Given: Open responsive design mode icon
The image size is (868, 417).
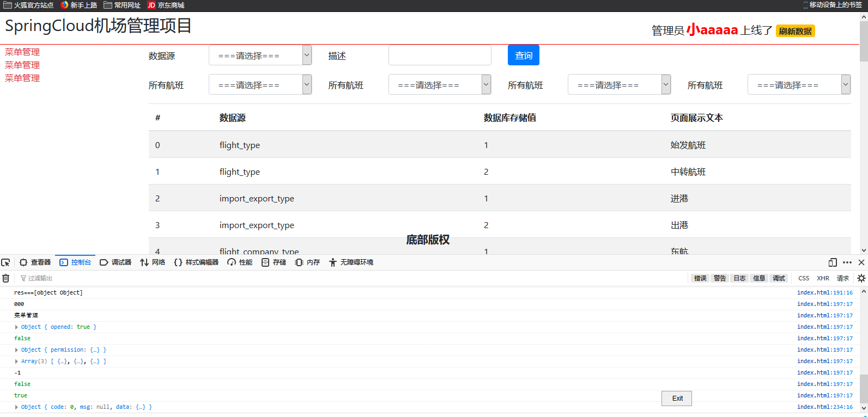Looking at the screenshot, I should [x=833, y=262].
